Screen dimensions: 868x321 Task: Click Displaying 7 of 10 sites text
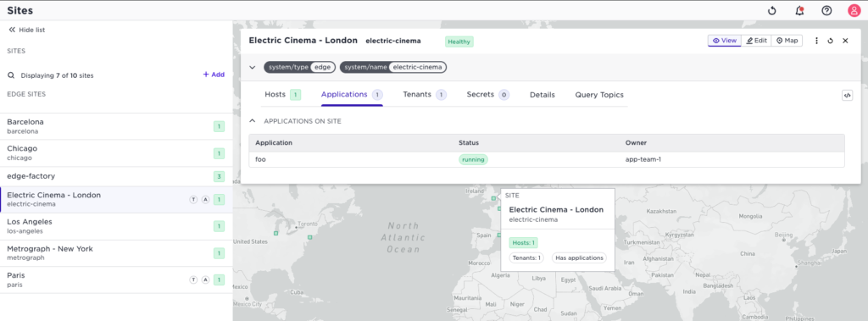[x=57, y=75]
